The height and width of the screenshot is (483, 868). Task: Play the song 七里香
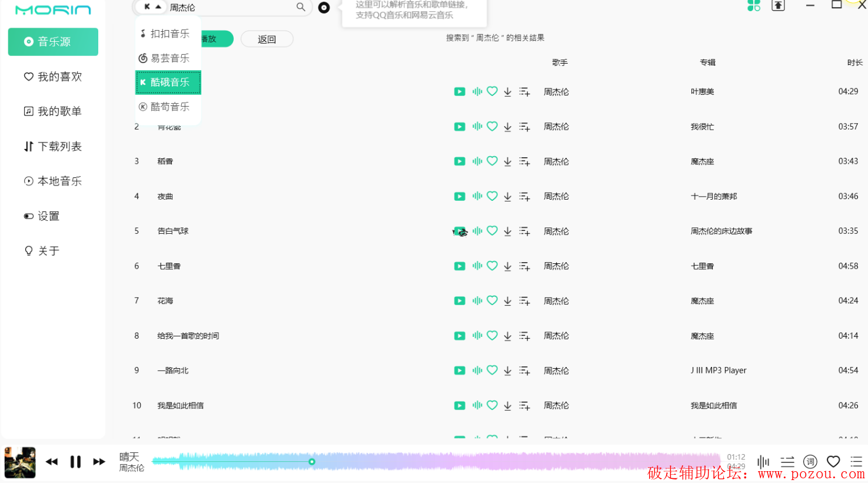460,266
